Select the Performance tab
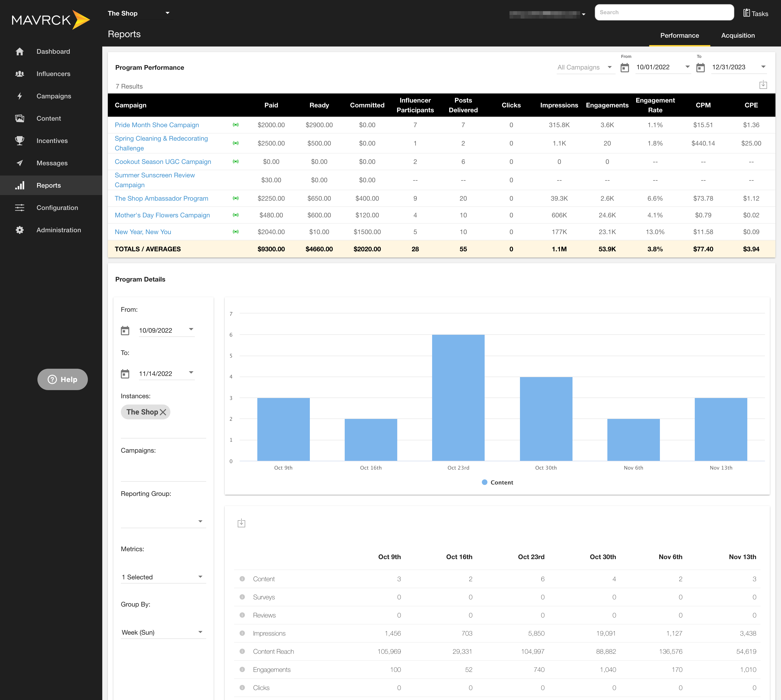 [679, 35]
